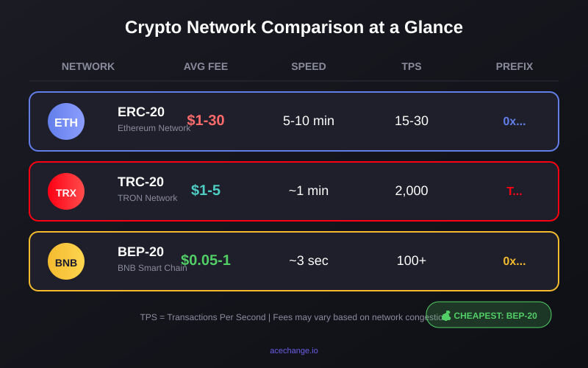Click the 2,000 TPS value

(412, 191)
